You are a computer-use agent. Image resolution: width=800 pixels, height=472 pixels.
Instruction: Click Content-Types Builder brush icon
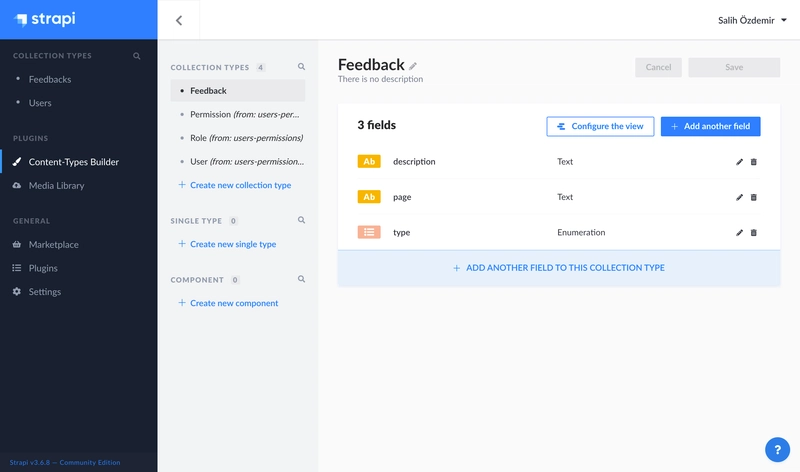tap(17, 162)
